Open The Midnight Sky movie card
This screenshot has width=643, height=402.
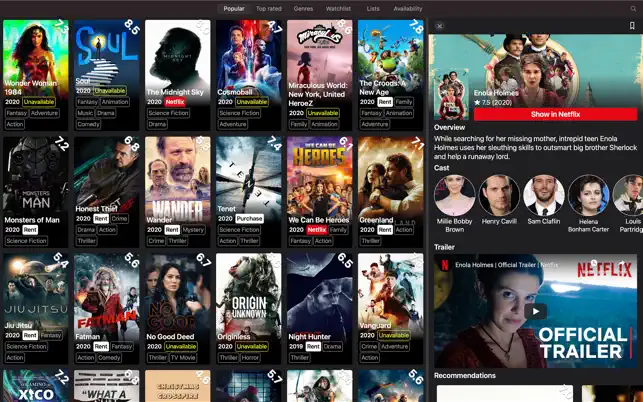tap(178, 75)
